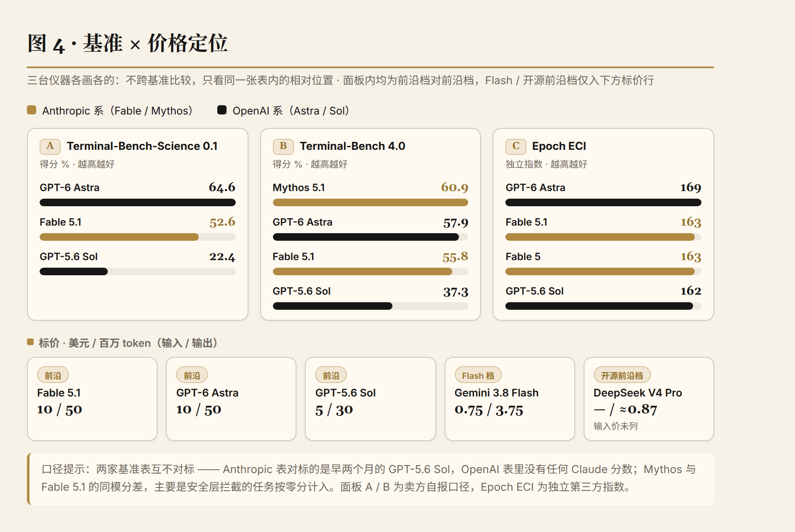Select the Terminal-Bench 4.0 panel title

point(352,146)
